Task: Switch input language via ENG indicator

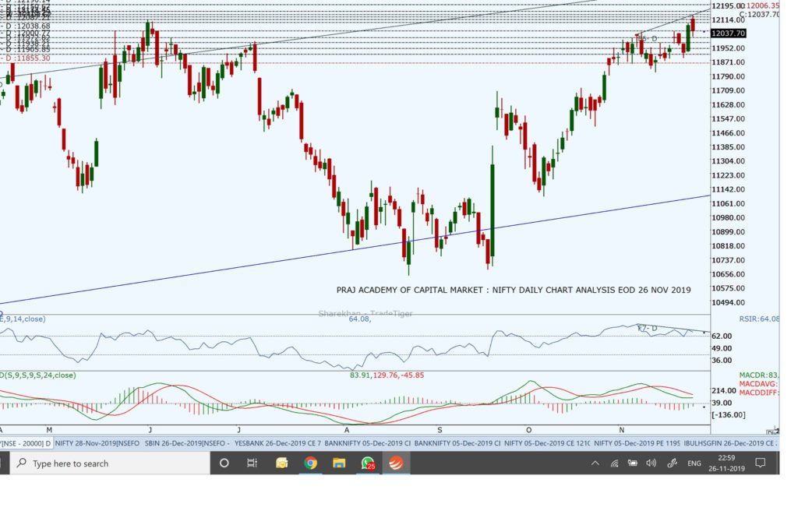Action: click(x=694, y=463)
